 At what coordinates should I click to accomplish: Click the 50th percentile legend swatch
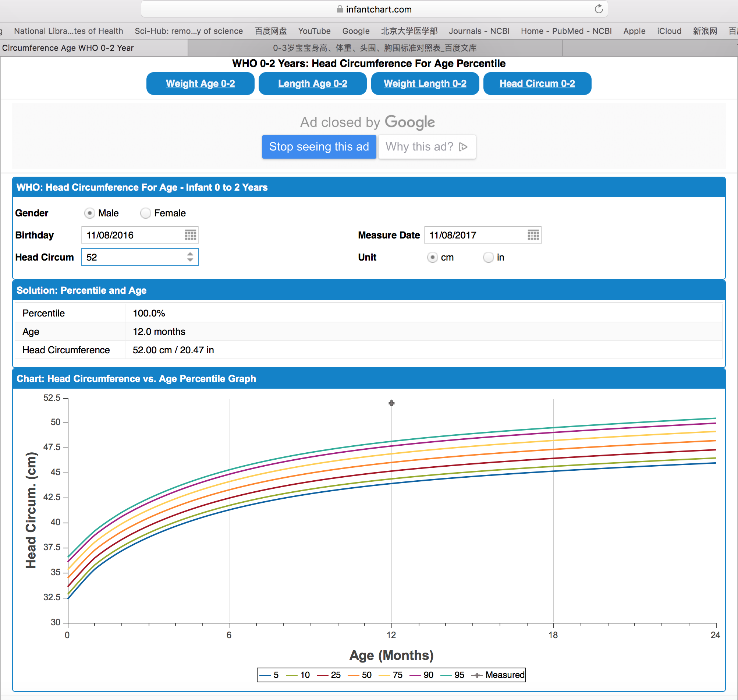point(354,675)
